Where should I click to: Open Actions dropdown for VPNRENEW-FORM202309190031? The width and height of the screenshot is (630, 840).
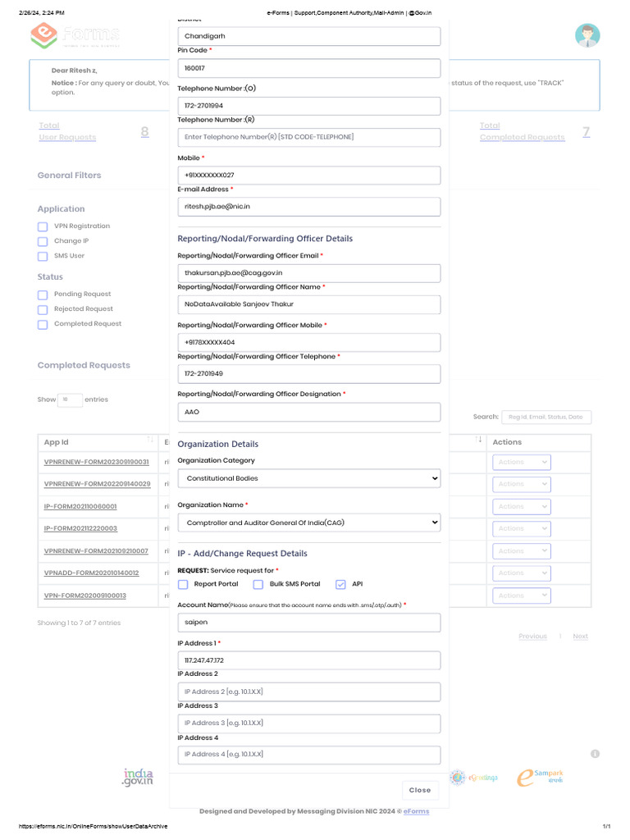[x=521, y=463]
